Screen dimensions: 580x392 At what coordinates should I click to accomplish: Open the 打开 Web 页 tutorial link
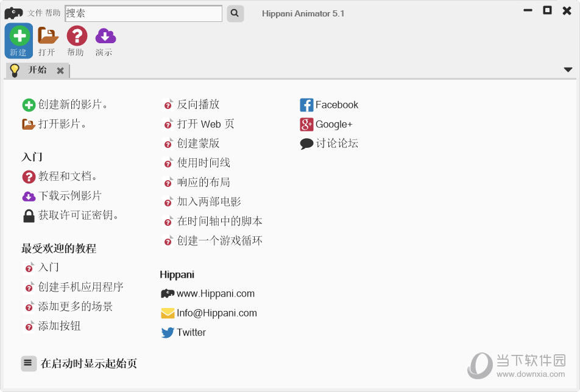[205, 124]
